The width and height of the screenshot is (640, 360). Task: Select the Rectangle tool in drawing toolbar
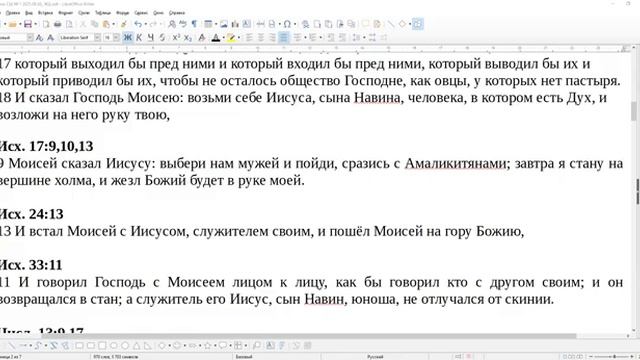[79, 346]
